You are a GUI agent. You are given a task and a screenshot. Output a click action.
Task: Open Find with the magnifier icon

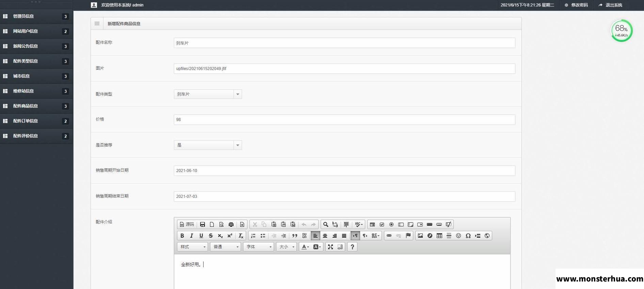click(326, 224)
